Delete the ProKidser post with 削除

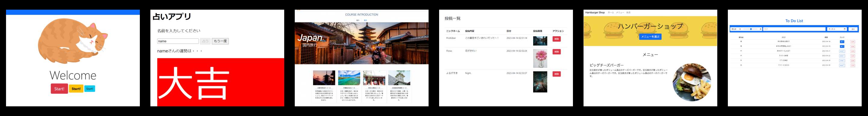tap(557, 39)
